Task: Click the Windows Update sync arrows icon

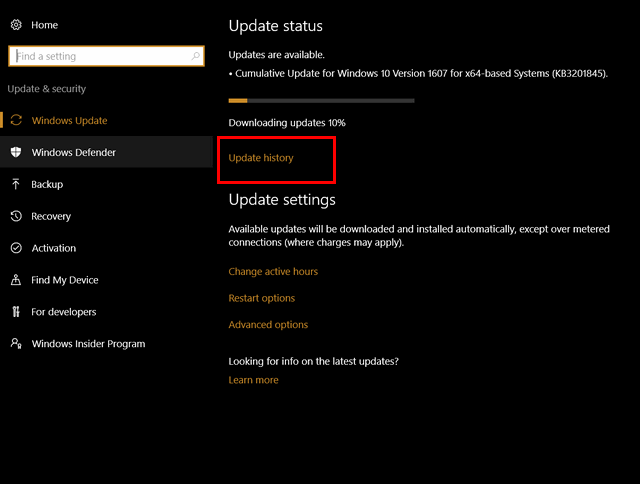Action: [x=16, y=120]
